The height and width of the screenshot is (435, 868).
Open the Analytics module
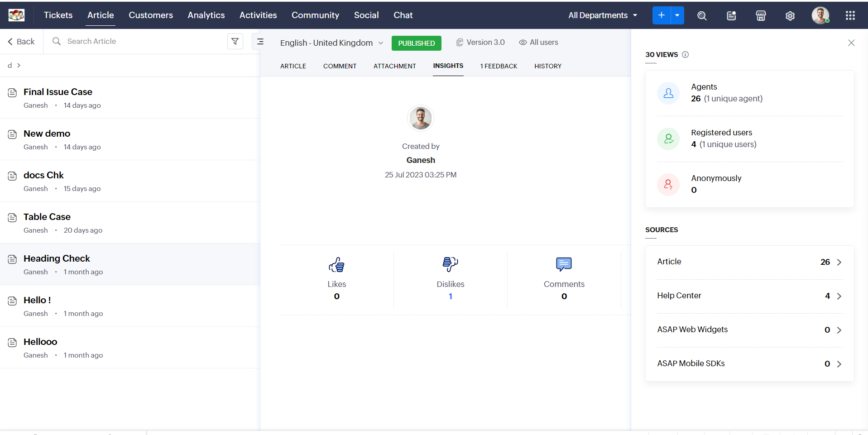coord(206,15)
